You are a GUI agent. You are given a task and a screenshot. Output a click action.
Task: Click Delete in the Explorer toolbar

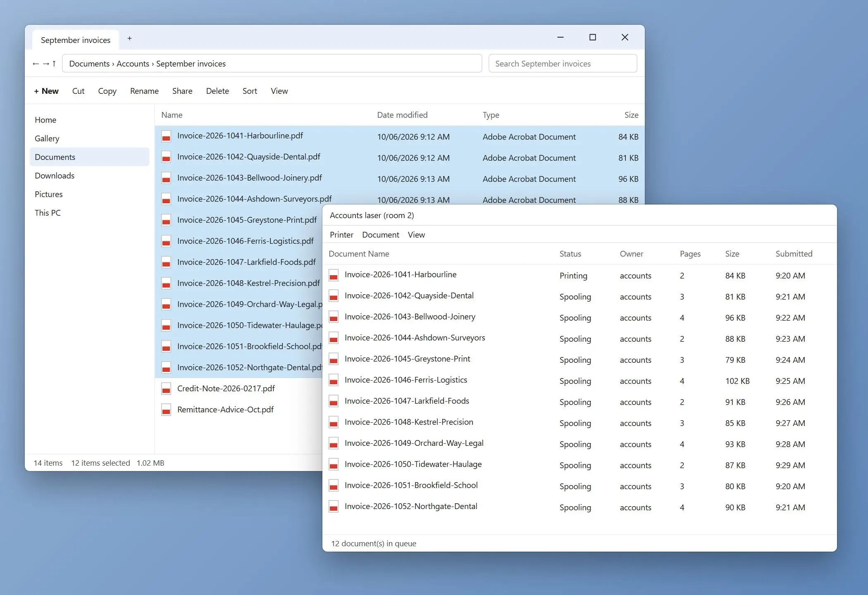click(217, 91)
